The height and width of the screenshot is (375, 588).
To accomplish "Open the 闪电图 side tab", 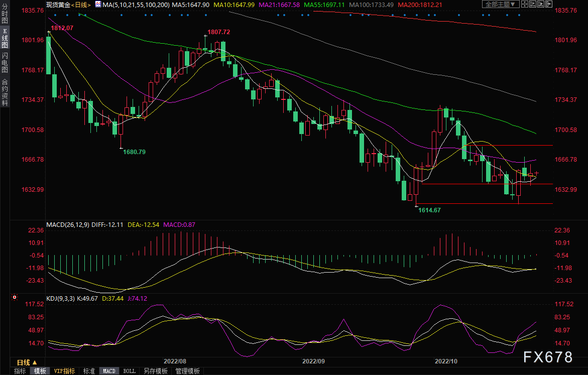I will coord(5,63).
